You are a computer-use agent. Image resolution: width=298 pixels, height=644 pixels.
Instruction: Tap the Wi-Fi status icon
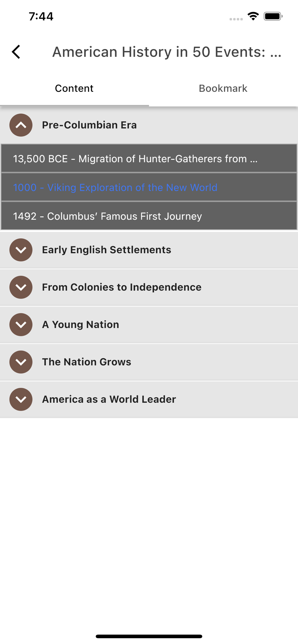pyautogui.click(x=253, y=16)
